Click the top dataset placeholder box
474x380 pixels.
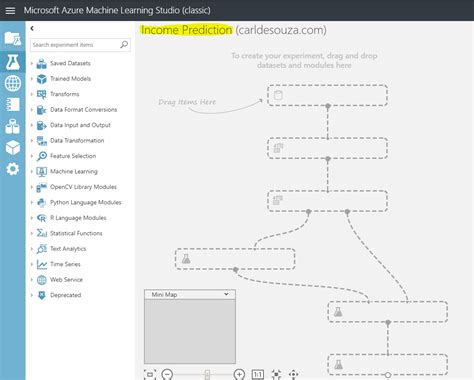327,95
